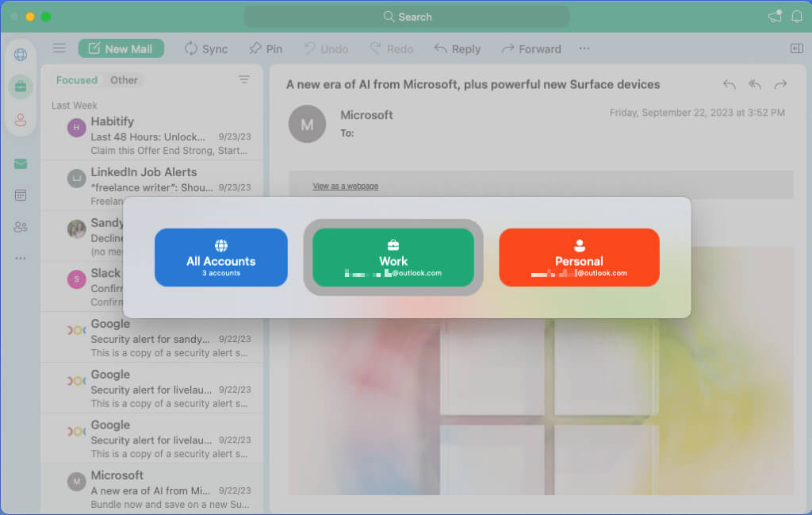This screenshot has width=812, height=515.
Task: Open the Calendar view in sidebar
Action: pyautogui.click(x=21, y=195)
